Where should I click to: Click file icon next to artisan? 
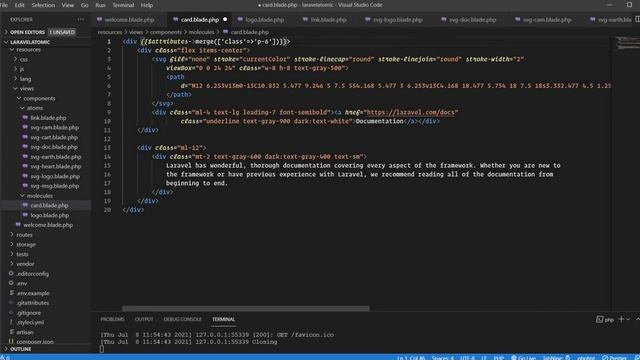[x=11, y=332]
